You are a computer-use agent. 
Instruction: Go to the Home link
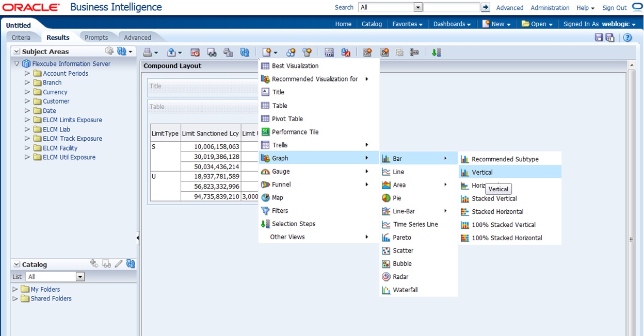coord(343,24)
